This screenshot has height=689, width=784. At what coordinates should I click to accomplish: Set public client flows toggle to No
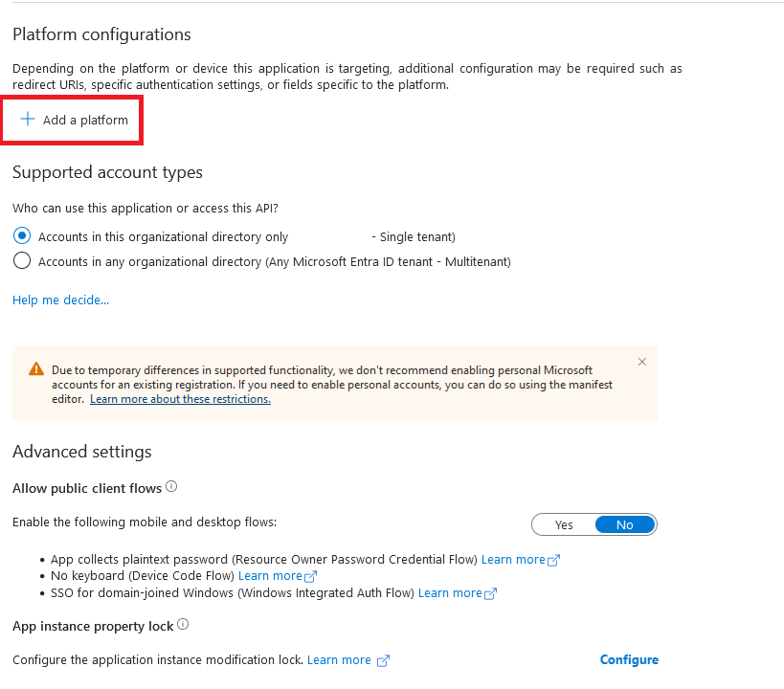[x=625, y=525]
